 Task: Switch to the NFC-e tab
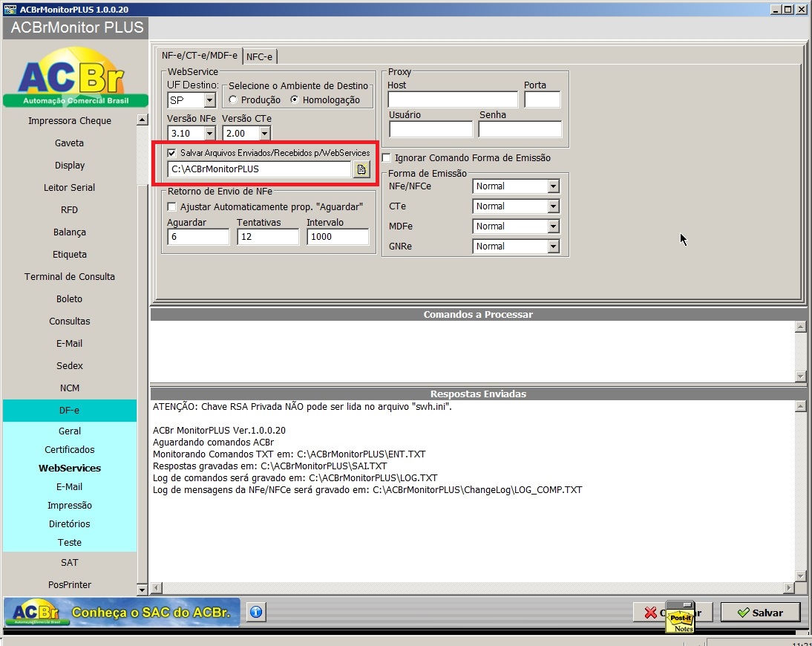pos(260,56)
